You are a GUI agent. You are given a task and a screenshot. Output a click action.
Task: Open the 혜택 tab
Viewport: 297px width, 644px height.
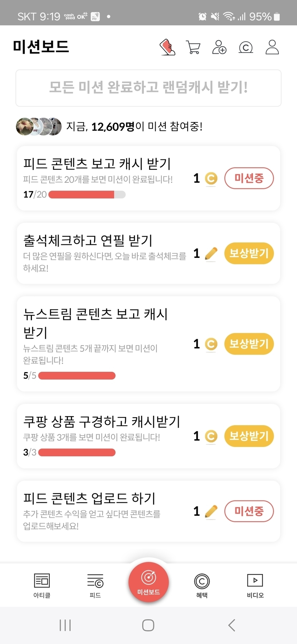click(x=202, y=585)
